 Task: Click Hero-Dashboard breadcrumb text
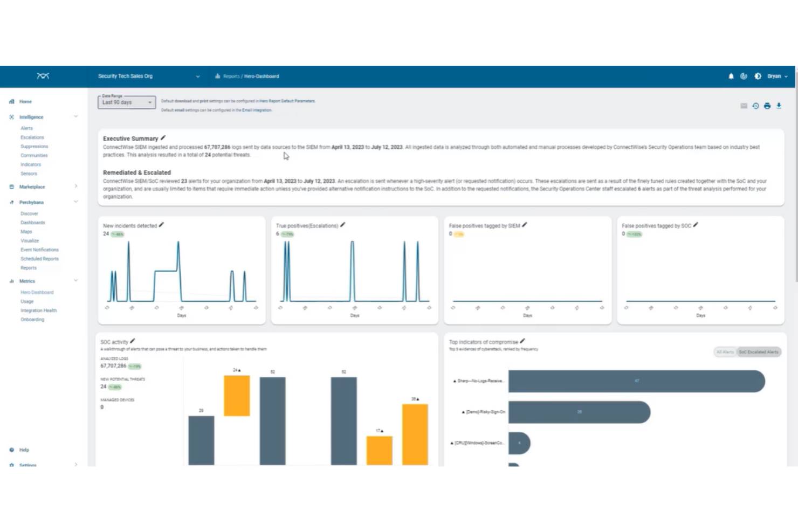tap(262, 76)
